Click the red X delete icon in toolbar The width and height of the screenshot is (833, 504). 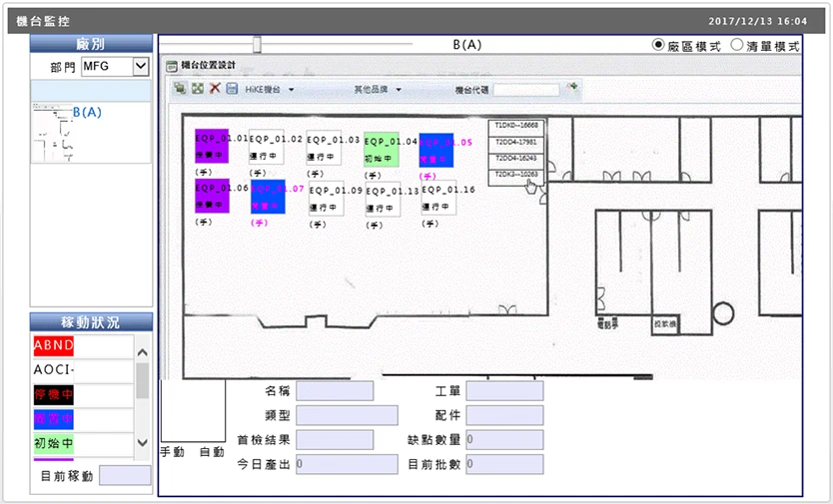(x=215, y=88)
